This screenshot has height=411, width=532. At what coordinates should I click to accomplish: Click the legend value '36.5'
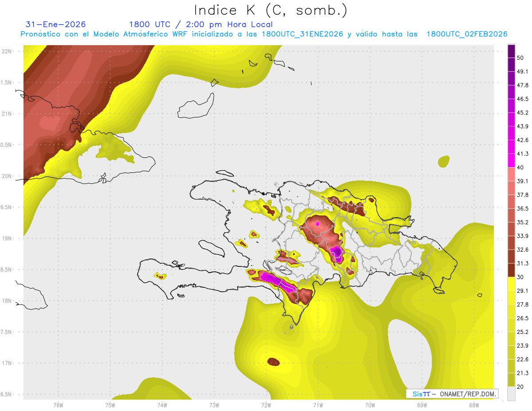point(522,208)
